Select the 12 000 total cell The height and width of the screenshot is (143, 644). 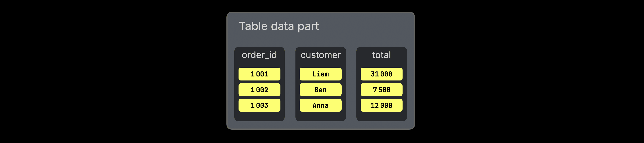coord(381,105)
